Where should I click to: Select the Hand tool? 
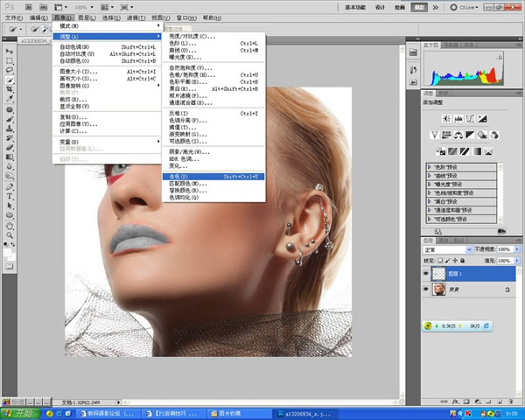10,226
